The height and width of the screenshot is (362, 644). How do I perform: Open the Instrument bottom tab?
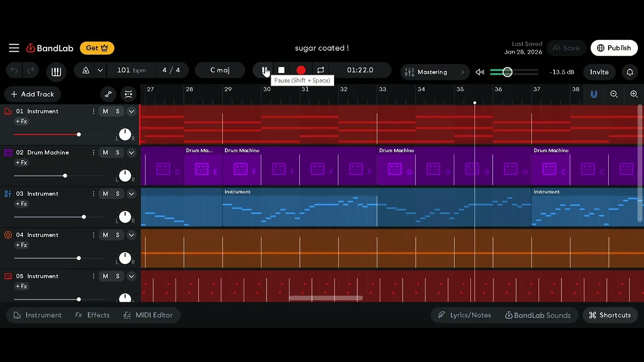[x=38, y=315]
